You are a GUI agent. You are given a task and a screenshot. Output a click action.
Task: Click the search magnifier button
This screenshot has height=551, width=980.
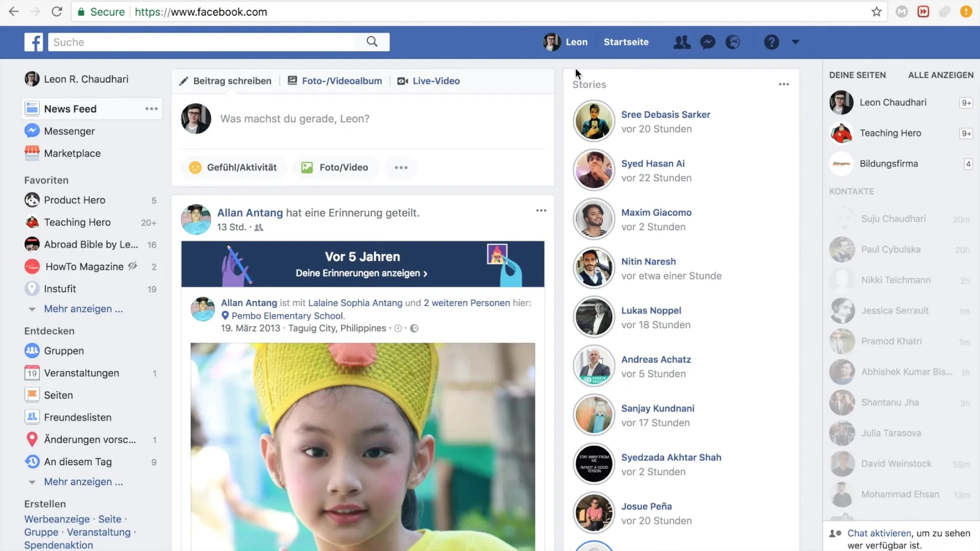372,42
